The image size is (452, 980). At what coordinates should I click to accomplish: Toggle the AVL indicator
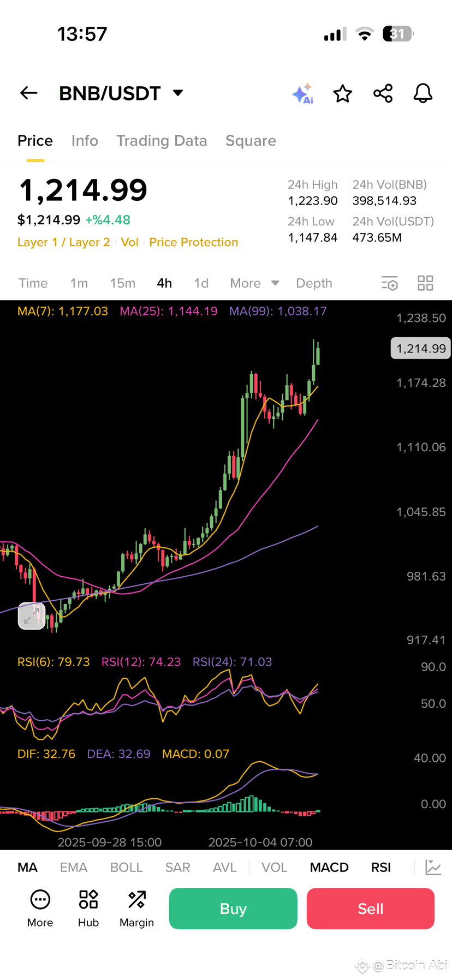tap(224, 868)
